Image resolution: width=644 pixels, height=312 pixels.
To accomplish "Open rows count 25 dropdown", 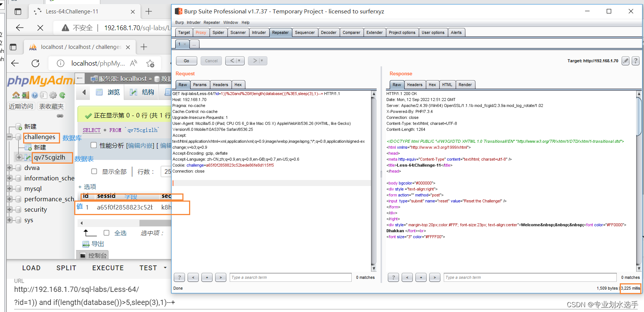I will click(x=166, y=171).
